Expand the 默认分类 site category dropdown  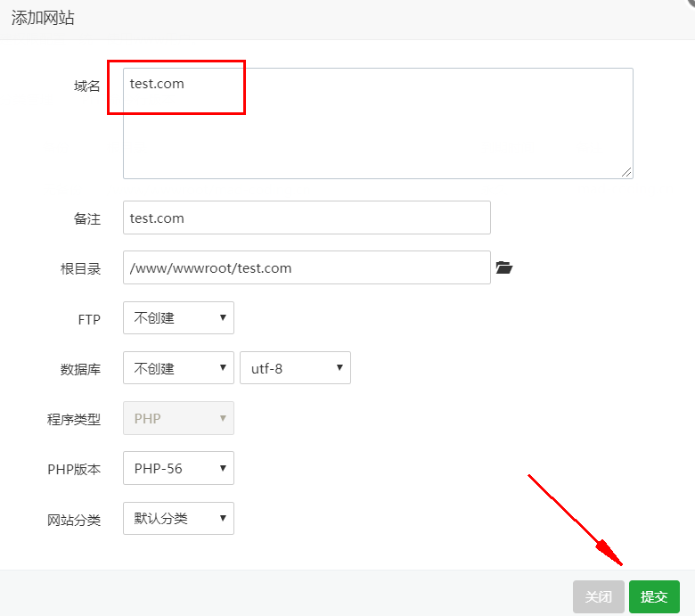(x=178, y=518)
